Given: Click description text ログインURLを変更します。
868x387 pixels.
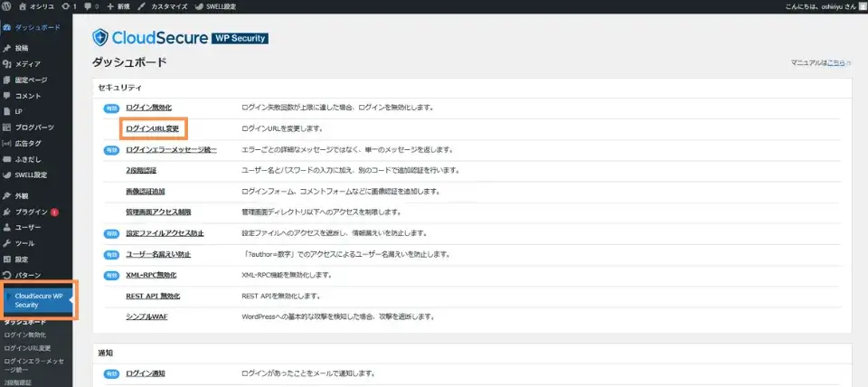Looking at the screenshot, I should pos(282,129).
